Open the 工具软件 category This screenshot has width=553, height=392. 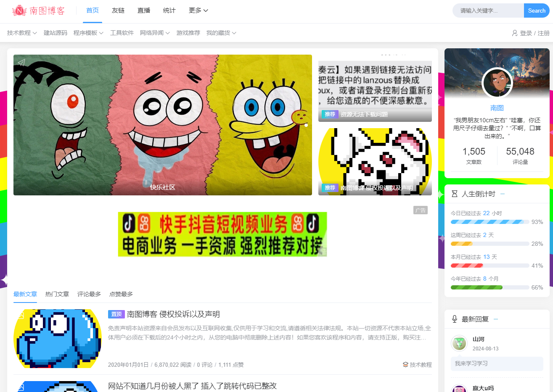click(x=122, y=33)
